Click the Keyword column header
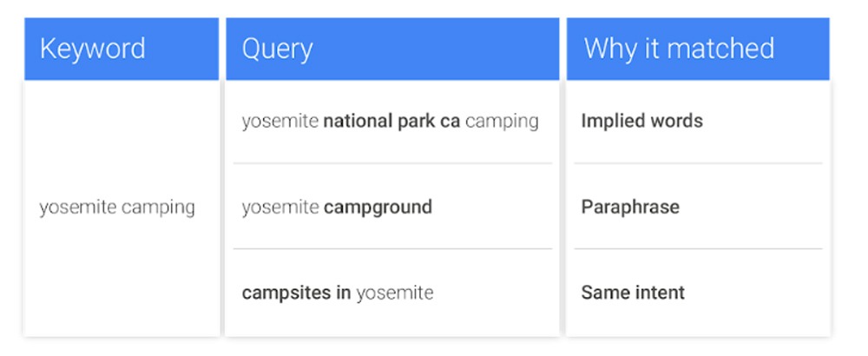The width and height of the screenshot is (868, 356). 122,49
